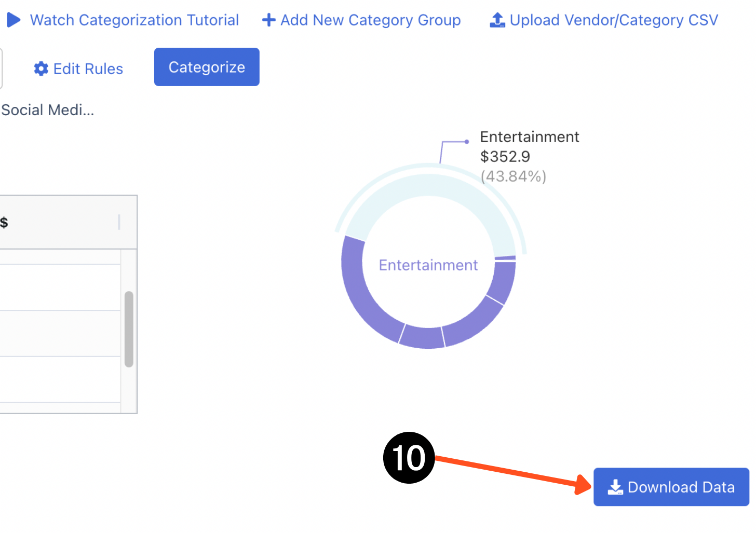
Task: Select the truncated Social Medi... category label
Action: pyautogui.click(x=47, y=110)
